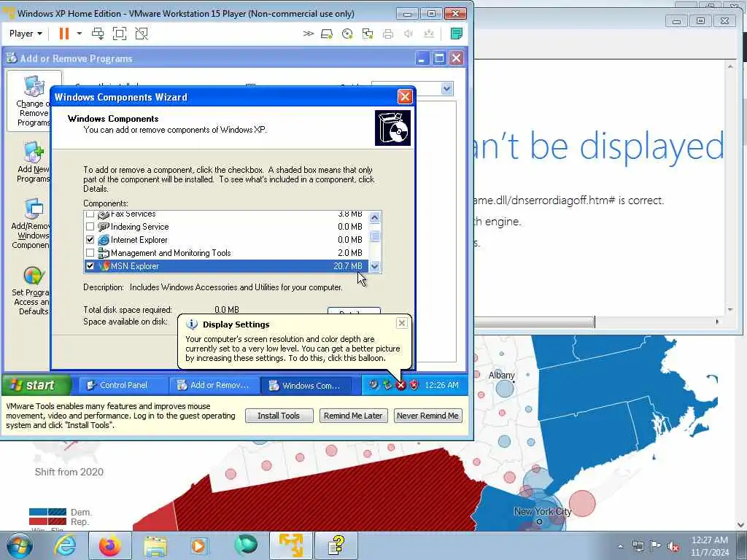Click Albany label on the map

coord(501,376)
